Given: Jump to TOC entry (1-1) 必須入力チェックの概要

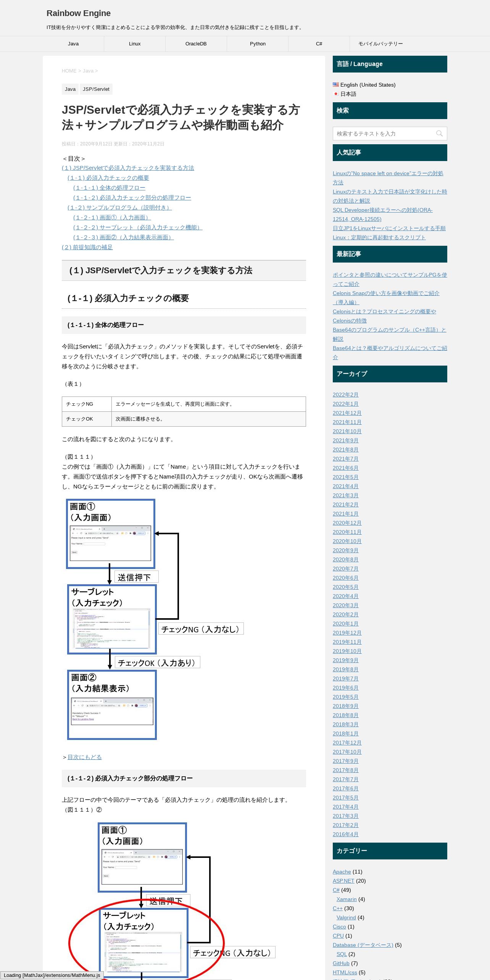Looking at the screenshot, I should [x=108, y=178].
